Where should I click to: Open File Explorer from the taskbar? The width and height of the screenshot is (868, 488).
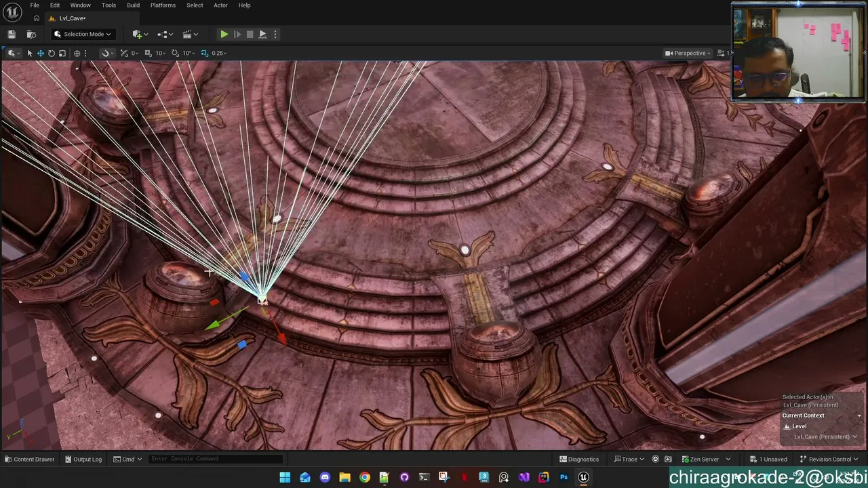344,477
